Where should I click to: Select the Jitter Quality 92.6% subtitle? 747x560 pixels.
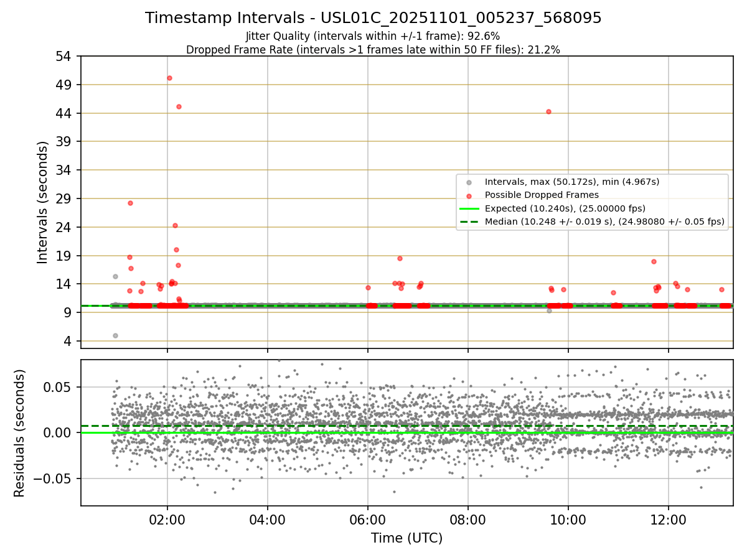point(373,36)
